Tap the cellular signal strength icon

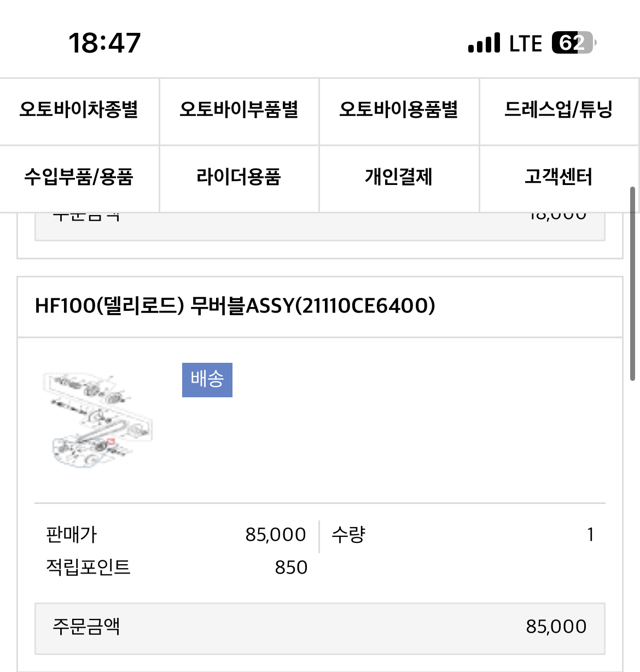[x=484, y=43]
